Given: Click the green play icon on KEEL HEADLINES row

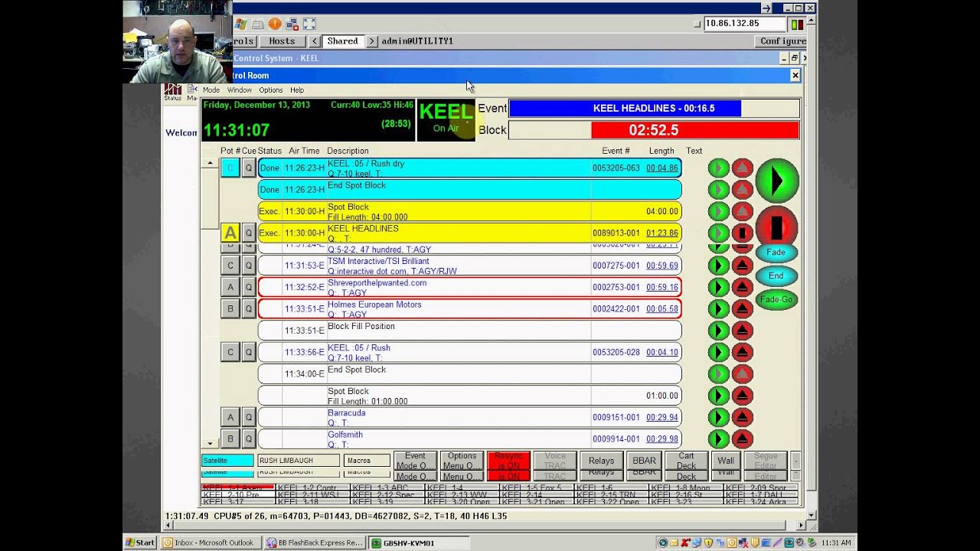Looking at the screenshot, I should tap(718, 233).
